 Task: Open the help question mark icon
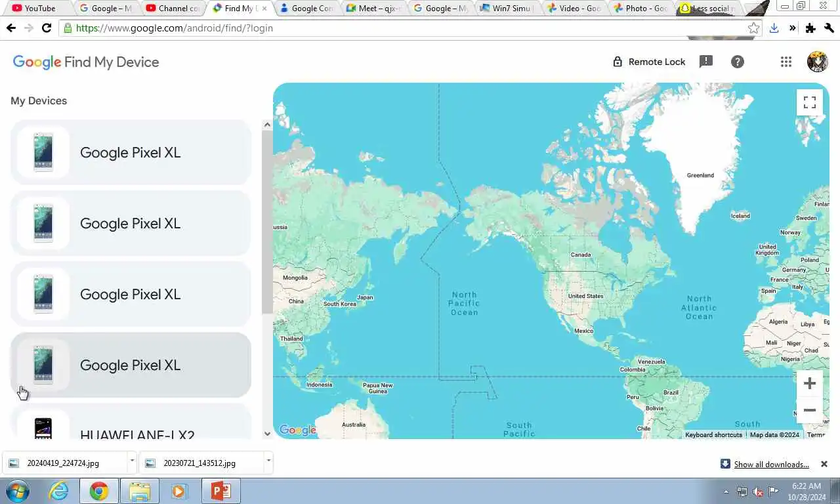[x=738, y=62]
